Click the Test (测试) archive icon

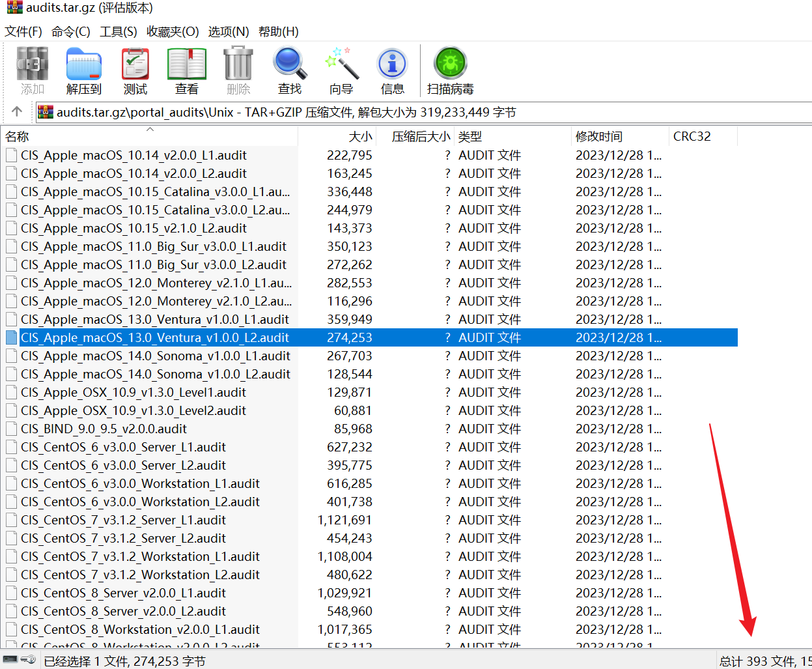(x=135, y=64)
